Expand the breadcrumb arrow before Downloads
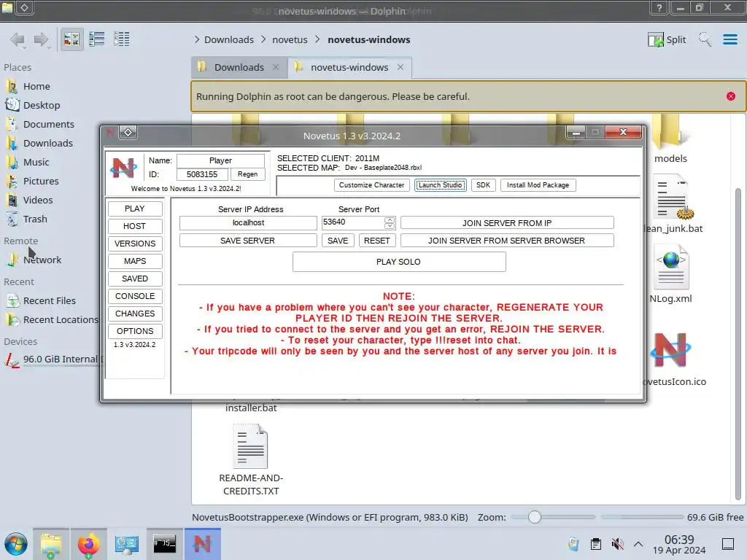This screenshot has height=560, width=747. coord(197,39)
